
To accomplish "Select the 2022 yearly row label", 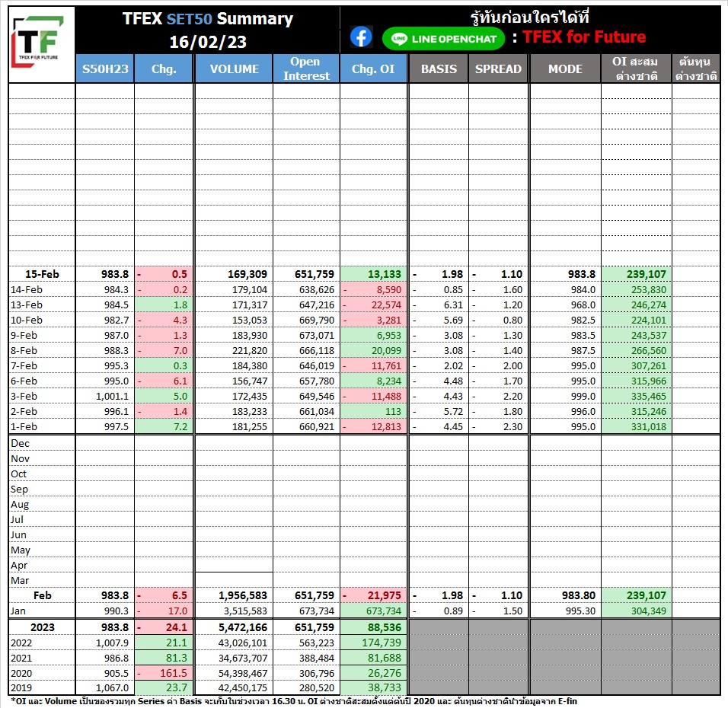I will [21, 643].
